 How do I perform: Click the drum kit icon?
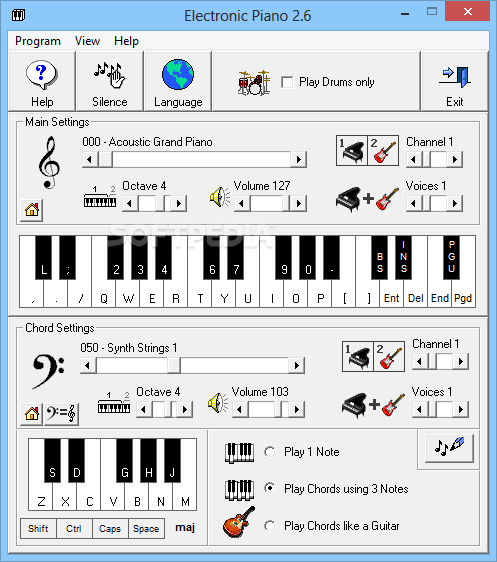coord(254,82)
